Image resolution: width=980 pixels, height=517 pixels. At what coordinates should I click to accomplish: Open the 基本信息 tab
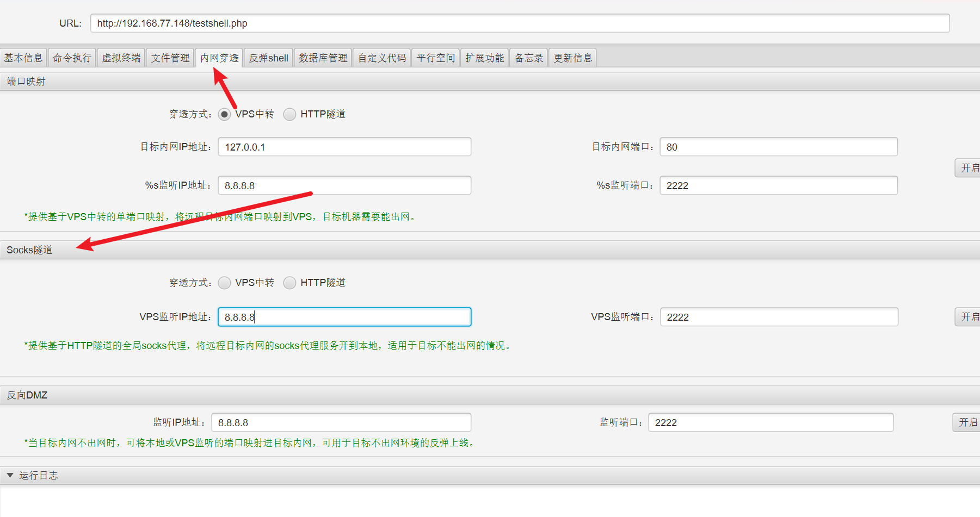pyautogui.click(x=23, y=58)
